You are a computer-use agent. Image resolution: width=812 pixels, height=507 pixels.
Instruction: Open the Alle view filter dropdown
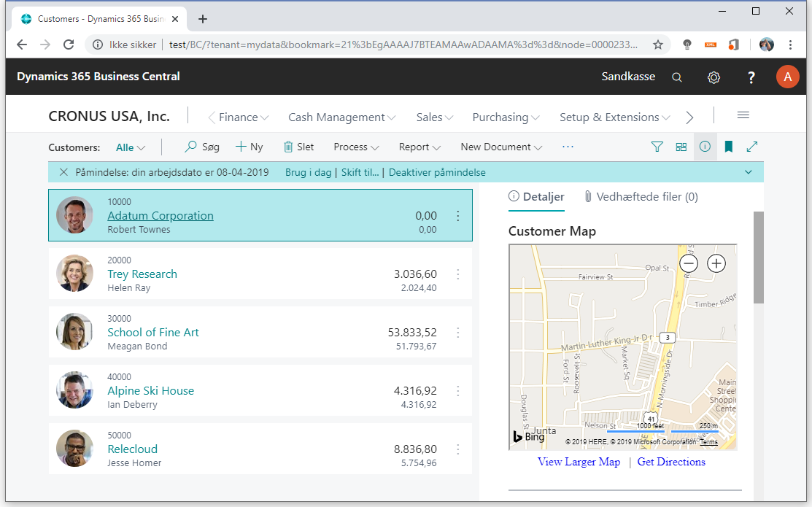131,147
